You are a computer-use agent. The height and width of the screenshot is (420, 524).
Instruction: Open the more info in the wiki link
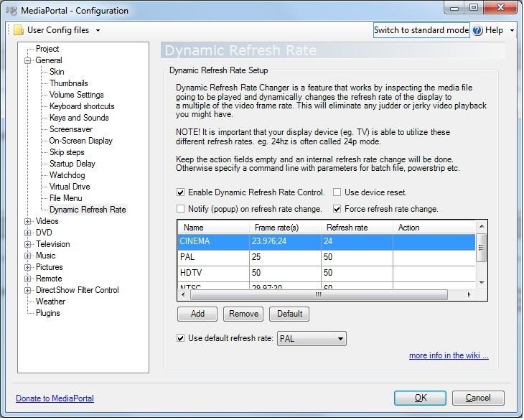pyautogui.click(x=450, y=356)
